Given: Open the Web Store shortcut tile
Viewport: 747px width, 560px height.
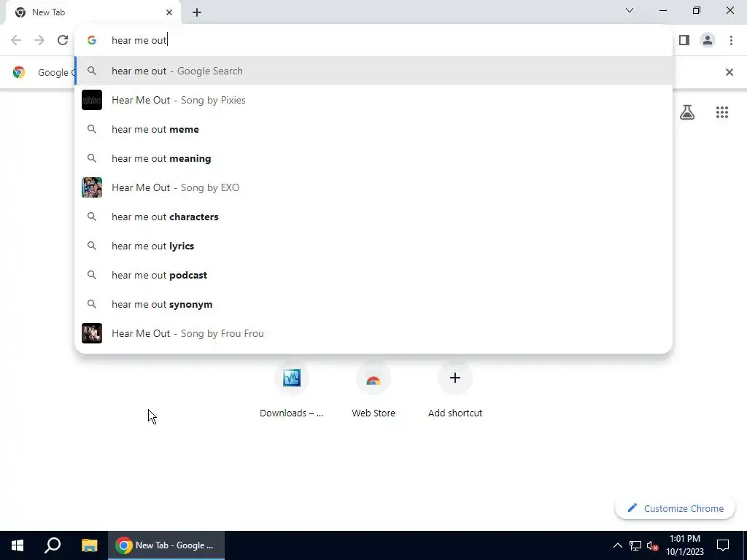Looking at the screenshot, I should click(373, 391).
